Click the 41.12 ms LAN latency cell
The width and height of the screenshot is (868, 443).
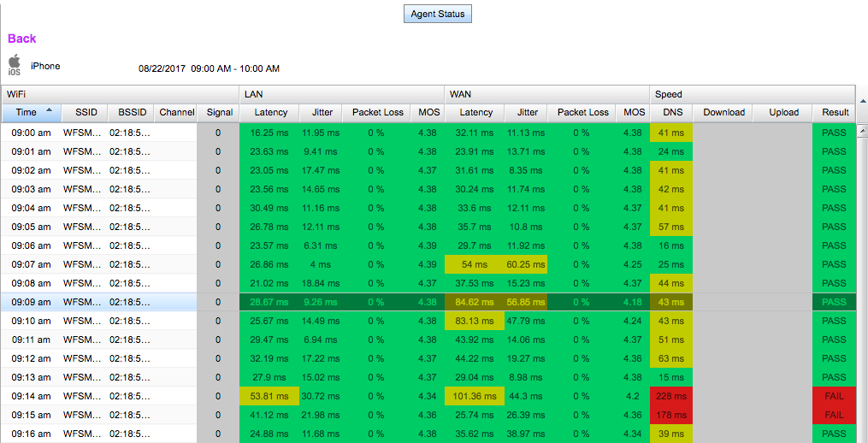pos(269,416)
